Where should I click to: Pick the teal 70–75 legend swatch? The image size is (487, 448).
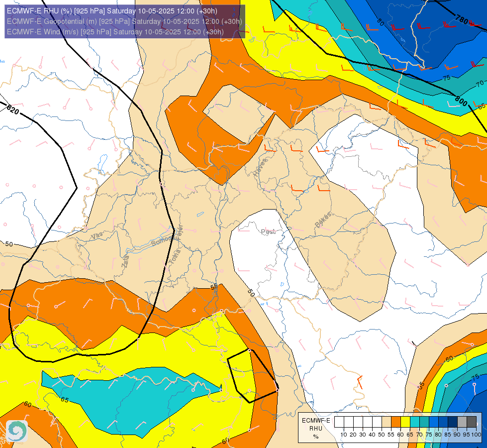pos(424,422)
